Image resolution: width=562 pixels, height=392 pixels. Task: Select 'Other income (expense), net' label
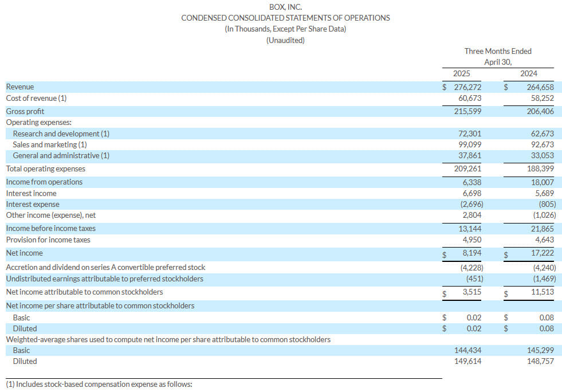point(51,215)
